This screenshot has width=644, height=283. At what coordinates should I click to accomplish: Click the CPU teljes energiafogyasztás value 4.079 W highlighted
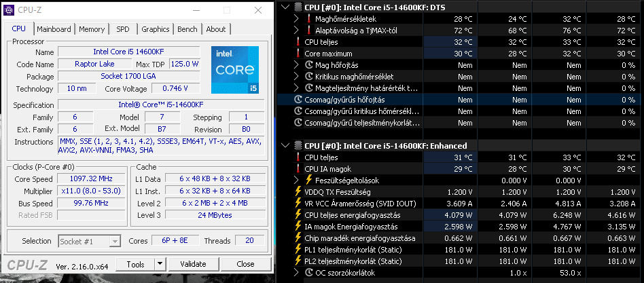click(449, 215)
